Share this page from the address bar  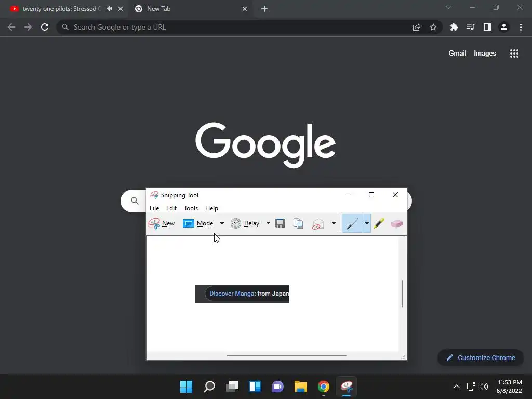(x=417, y=27)
